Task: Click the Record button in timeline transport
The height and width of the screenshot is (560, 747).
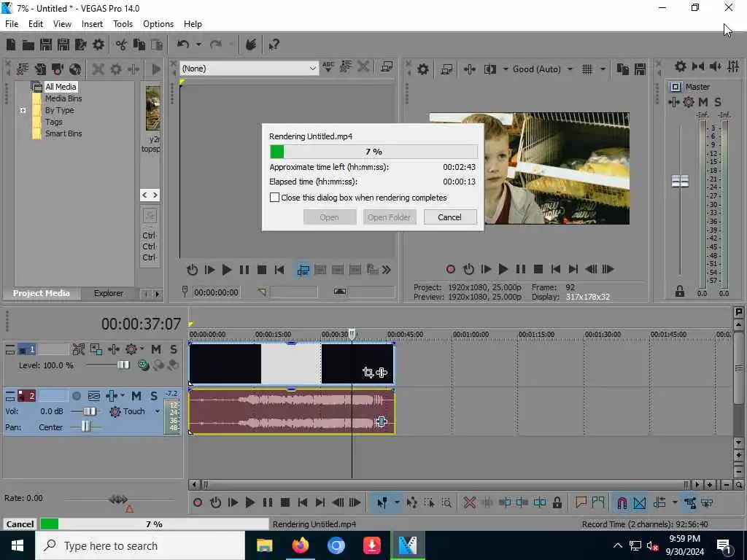Action: click(198, 502)
